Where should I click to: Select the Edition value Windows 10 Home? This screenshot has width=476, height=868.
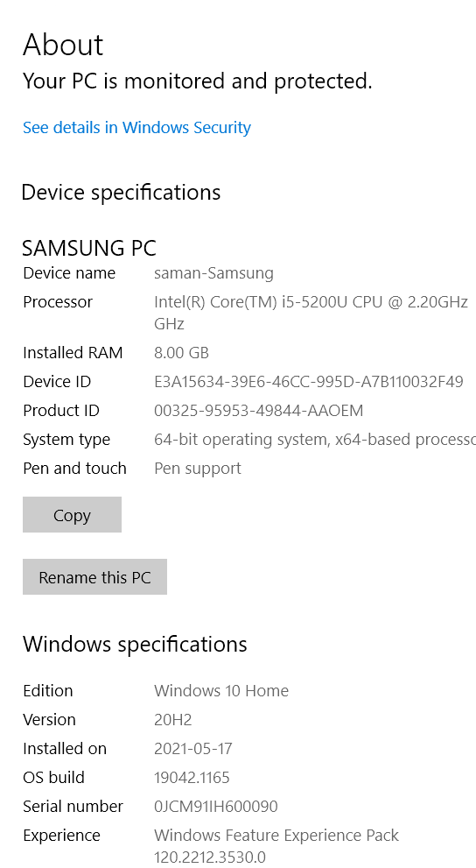221,690
